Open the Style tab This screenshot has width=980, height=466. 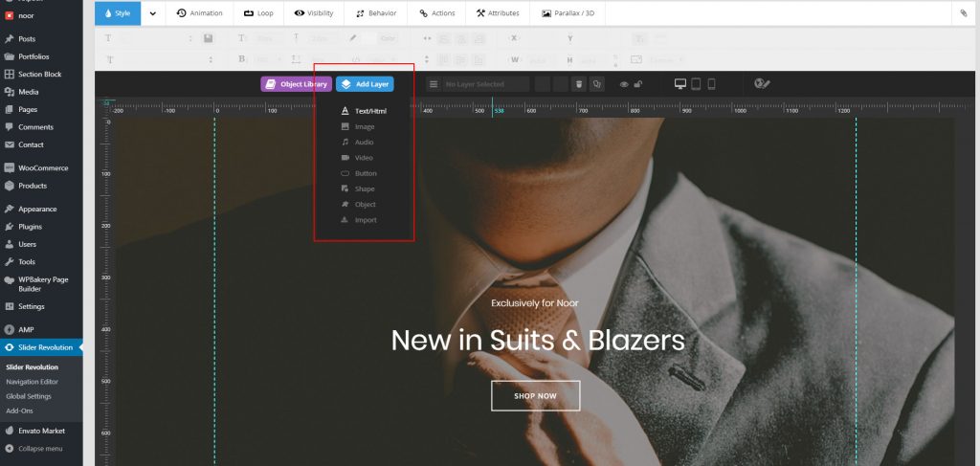click(x=118, y=13)
